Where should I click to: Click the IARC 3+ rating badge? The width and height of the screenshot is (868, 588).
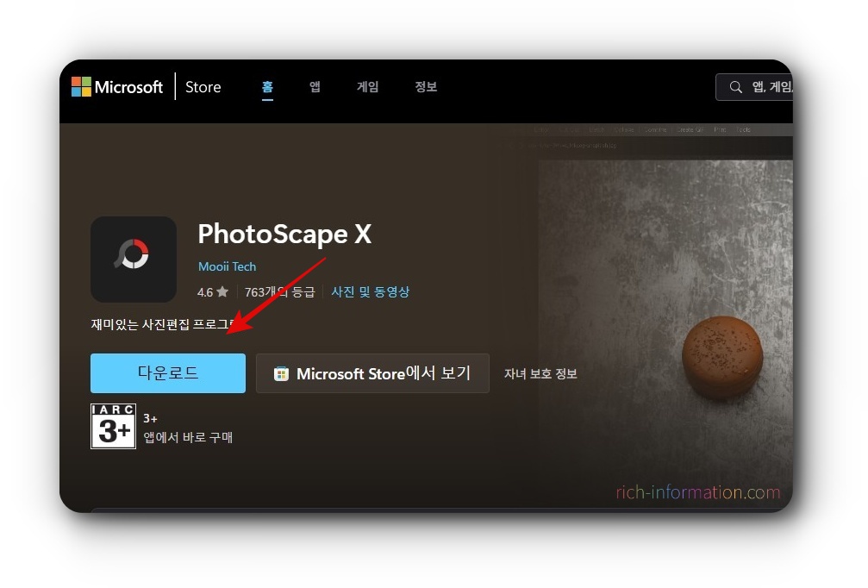(x=113, y=426)
